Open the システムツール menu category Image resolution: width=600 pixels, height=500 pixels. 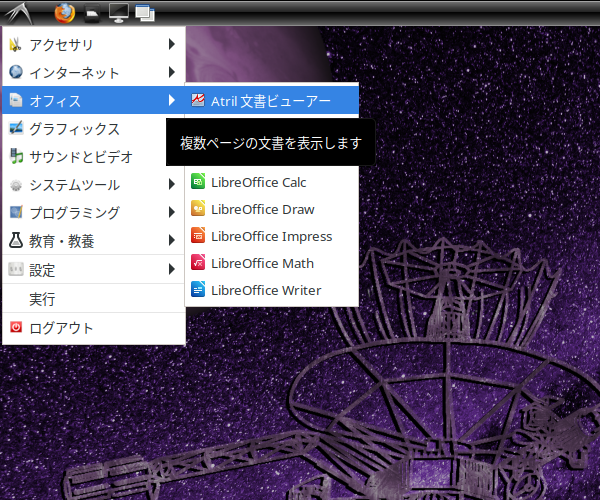94,184
